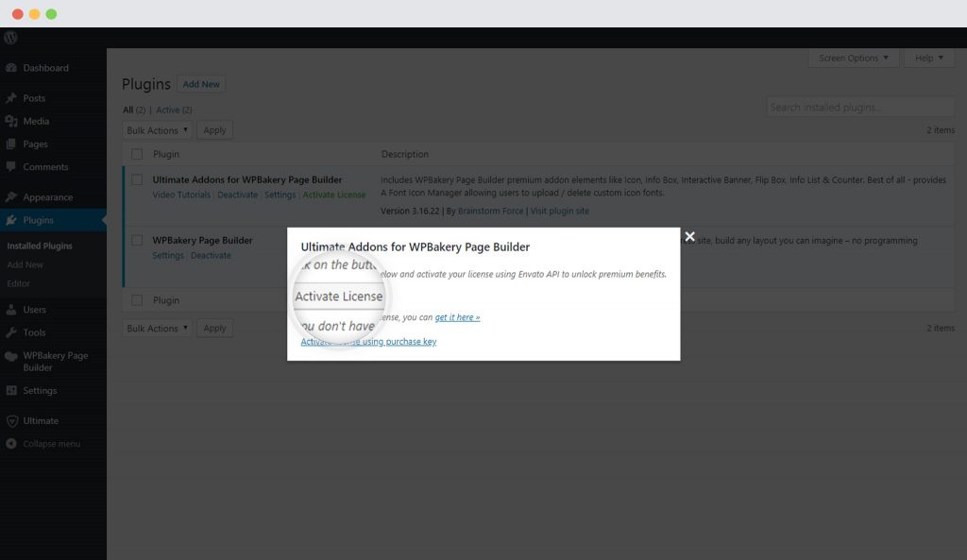Screen dimensions: 967x560
Task: Open Settings link under Ultimate Addons
Action: [x=280, y=195]
